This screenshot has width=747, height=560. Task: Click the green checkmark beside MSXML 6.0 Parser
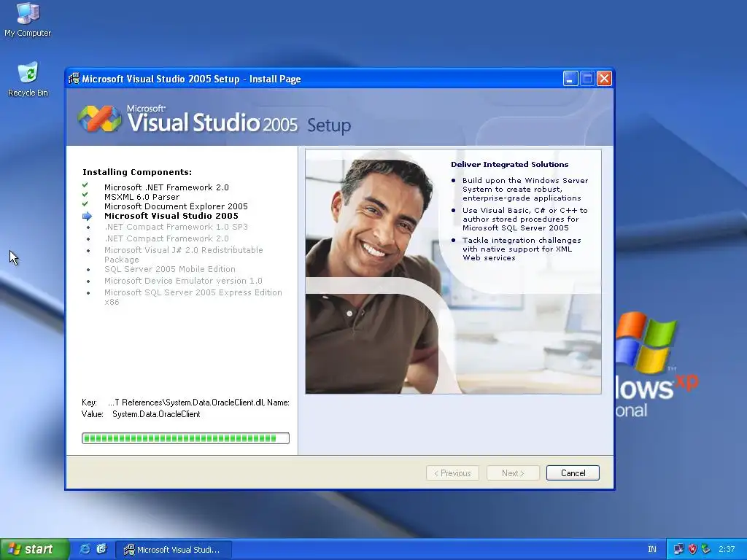pos(85,194)
